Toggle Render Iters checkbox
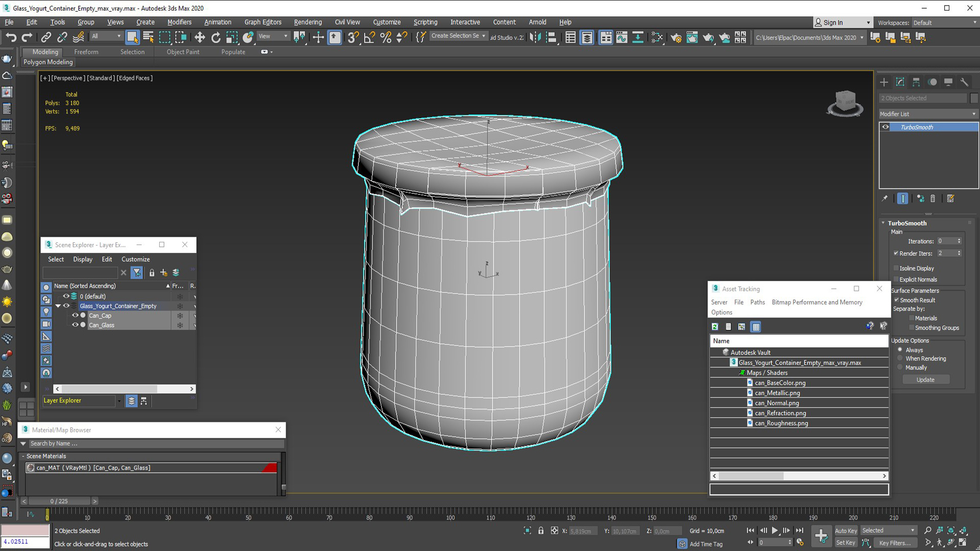This screenshot has width=980, height=551. [896, 253]
